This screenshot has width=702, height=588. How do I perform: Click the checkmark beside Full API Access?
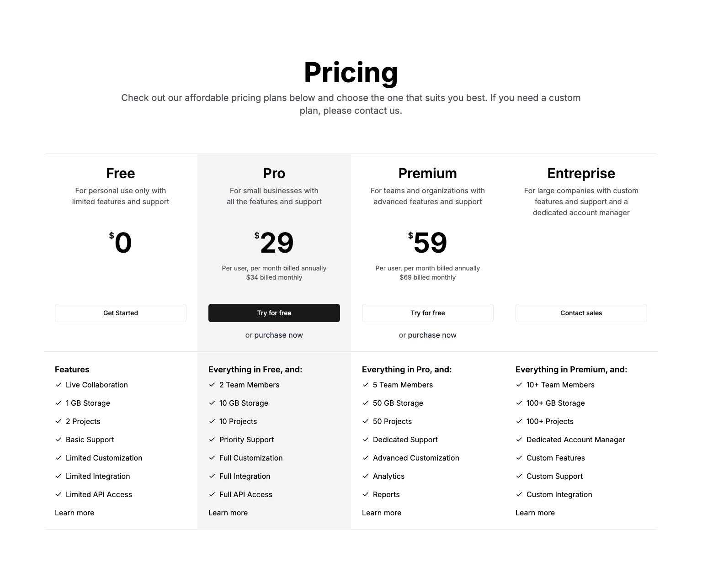pos(212,494)
